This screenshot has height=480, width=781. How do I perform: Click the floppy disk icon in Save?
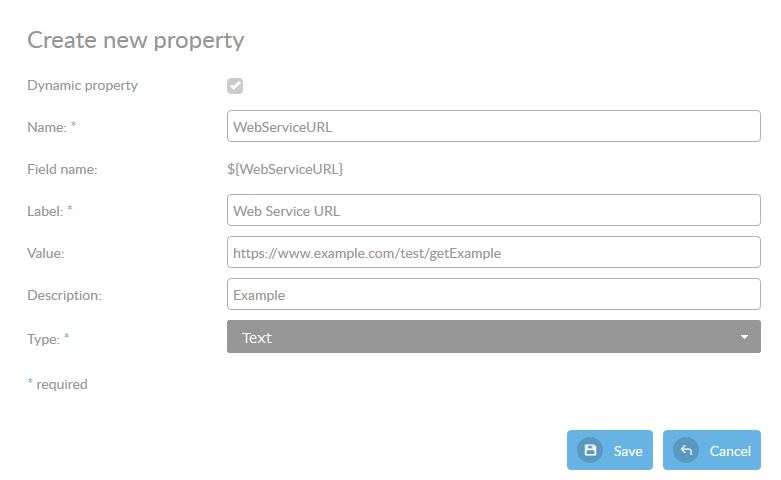(x=590, y=450)
